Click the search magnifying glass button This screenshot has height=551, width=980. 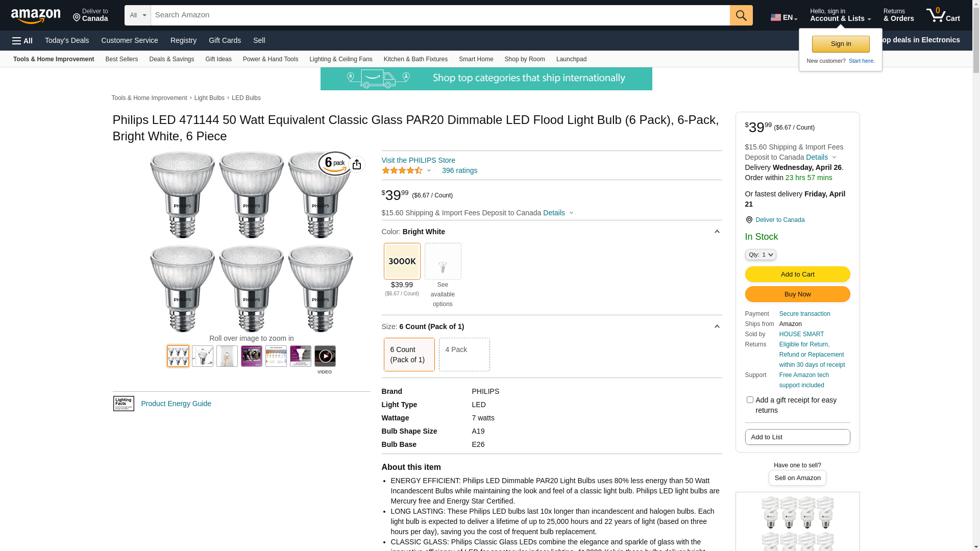[741, 15]
